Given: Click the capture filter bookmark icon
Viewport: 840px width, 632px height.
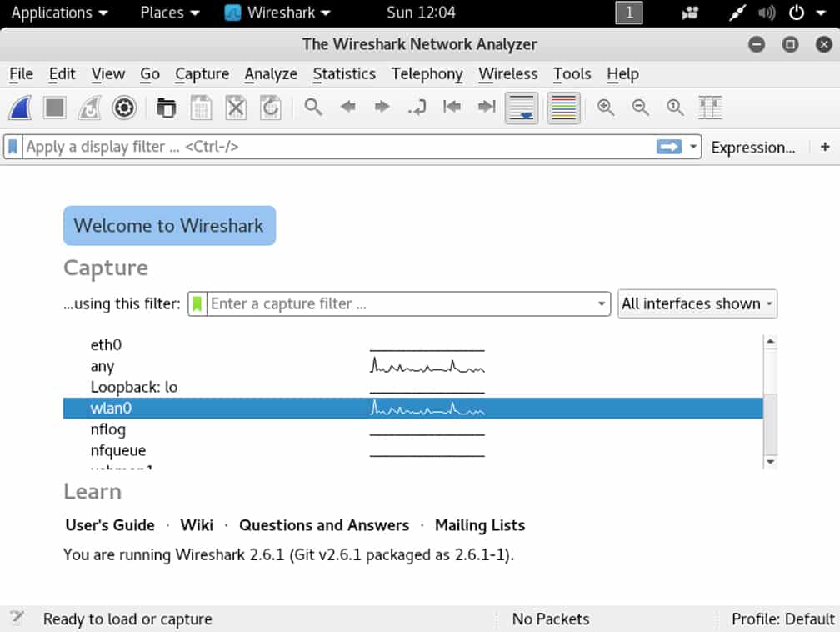Looking at the screenshot, I should pyautogui.click(x=197, y=304).
